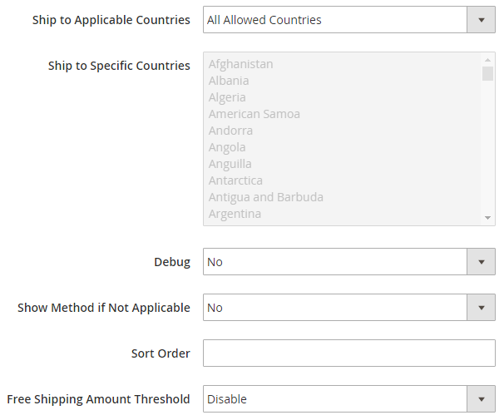Open Free Shipping Amount Threshold dropdown
Screen dimensions: 504x420
coord(349,399)
